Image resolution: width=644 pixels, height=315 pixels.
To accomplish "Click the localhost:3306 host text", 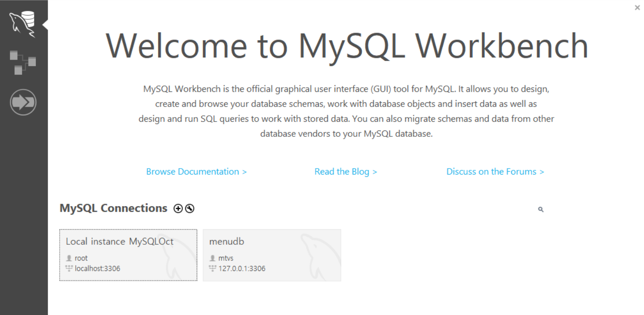I will (97, 268).
